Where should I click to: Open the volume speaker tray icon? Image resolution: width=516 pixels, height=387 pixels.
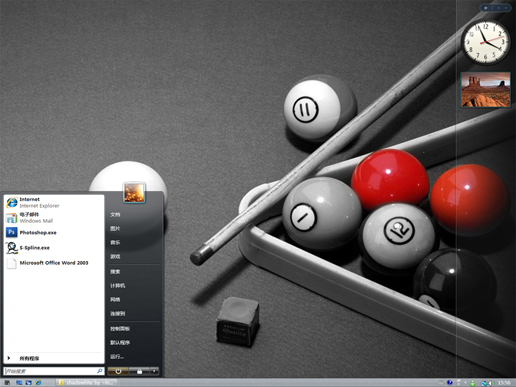(x=491, y=383)
